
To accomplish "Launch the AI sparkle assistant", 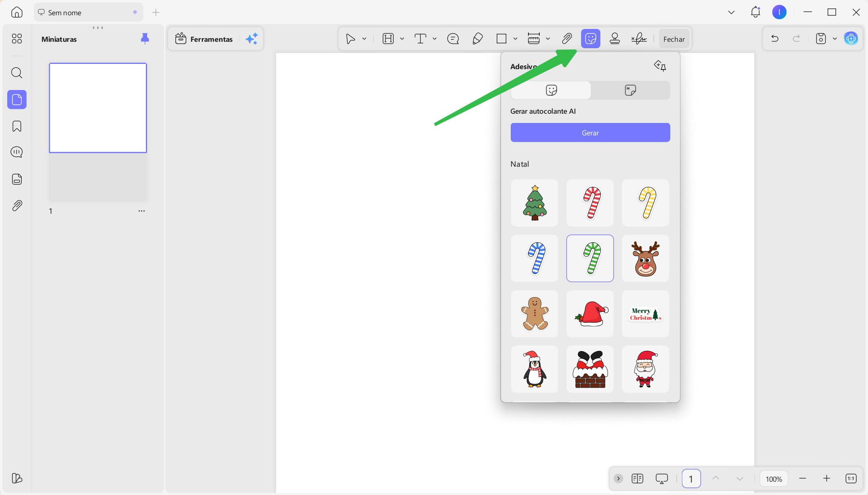I will coord(252,39).
